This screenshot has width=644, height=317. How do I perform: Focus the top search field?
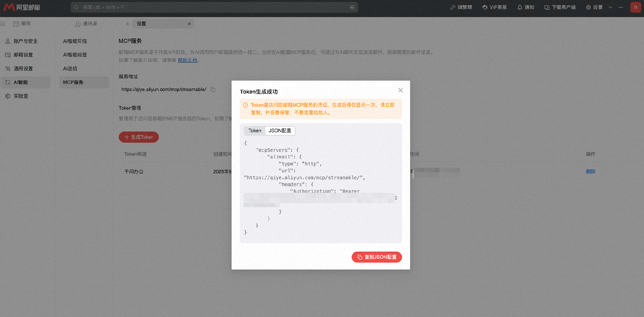[214, 7]
